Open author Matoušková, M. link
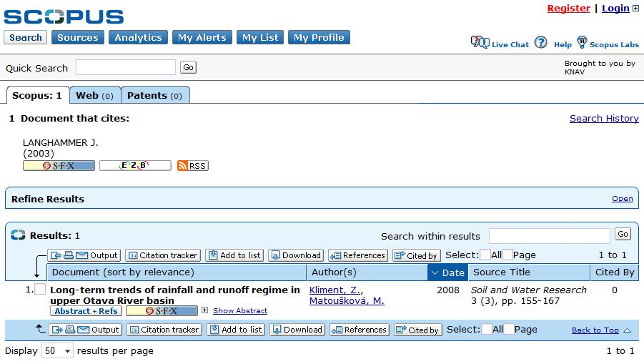This screenshot has height=364, width=644. 347,301
